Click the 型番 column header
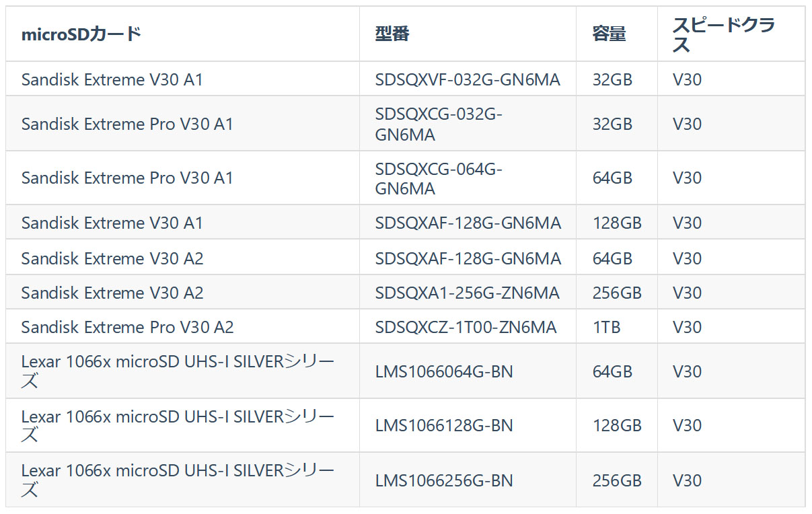 (392, 34)
